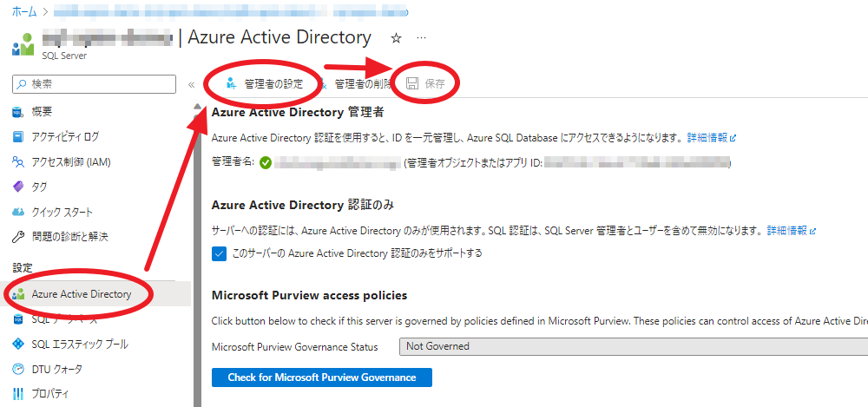Viewport: 868px width, 407px height.
Task: Click the activity log icon
Action: point(18,136)
